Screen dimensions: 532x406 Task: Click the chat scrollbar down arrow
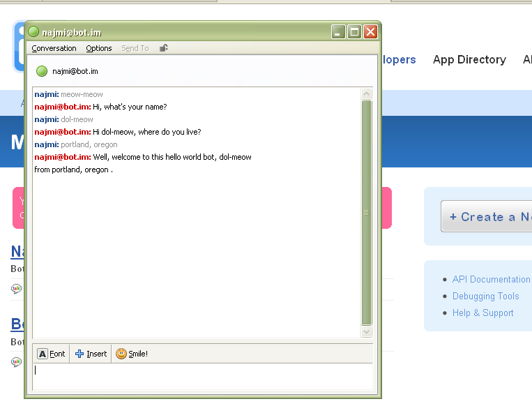tap(367, 331)
